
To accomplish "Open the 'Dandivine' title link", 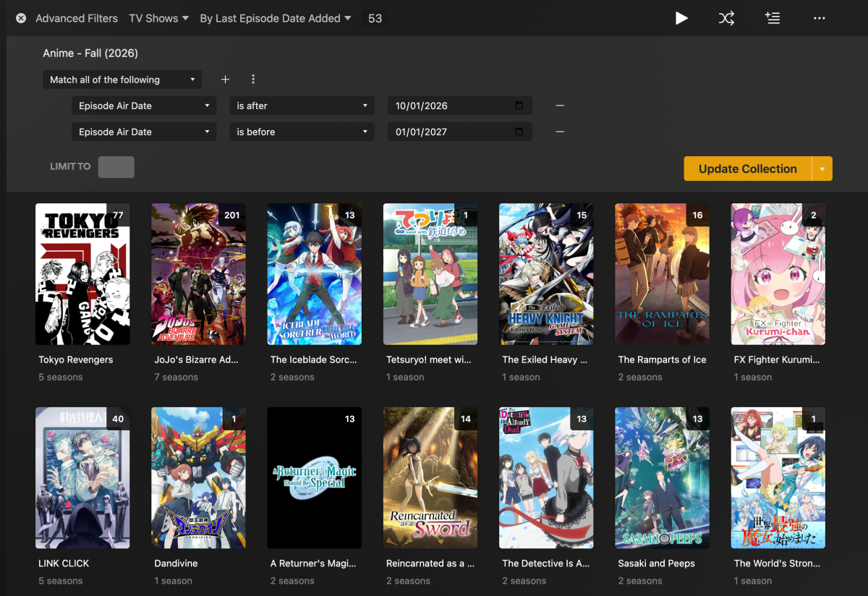I will 176,563.
